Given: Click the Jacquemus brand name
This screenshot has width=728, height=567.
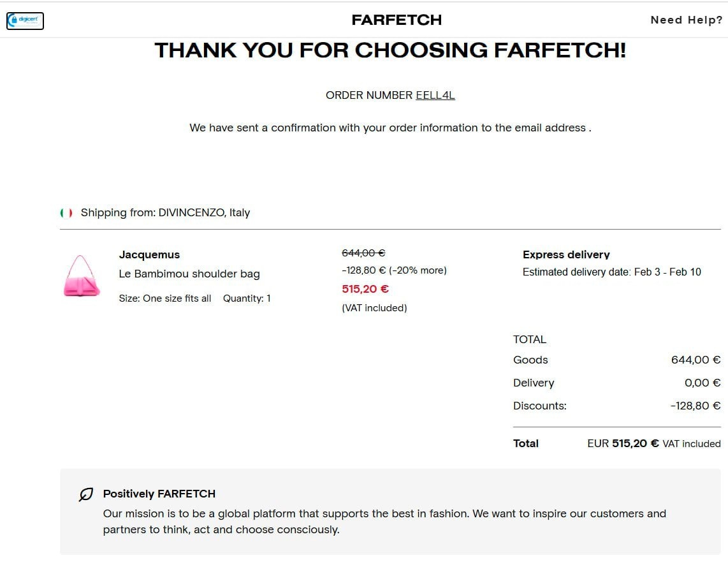Looking at the screenshot, I should click(x=149, y=254).
